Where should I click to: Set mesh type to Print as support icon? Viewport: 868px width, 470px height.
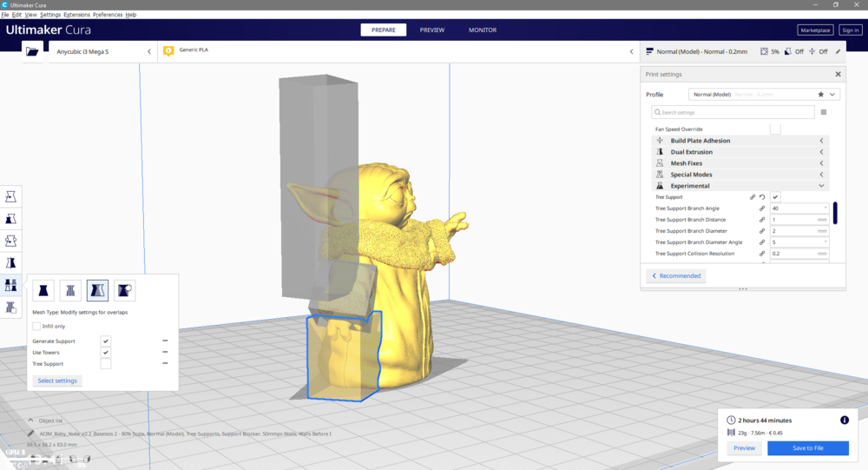point(70,290)
